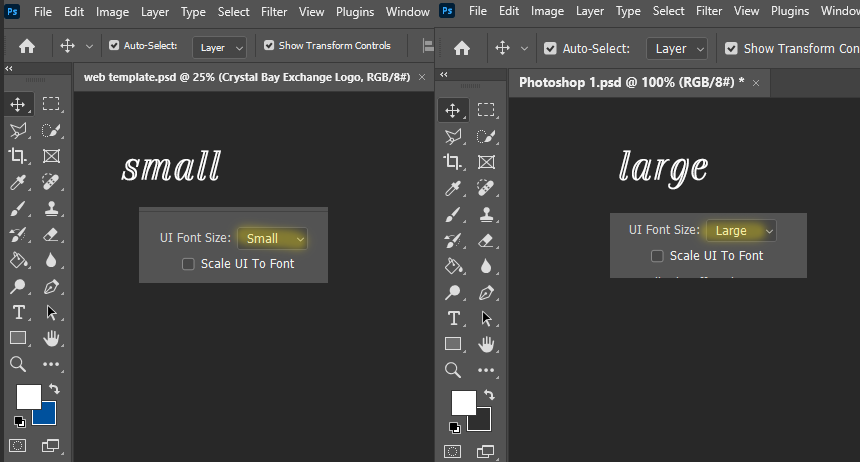Select Paint Bucket tool in left window
The width and height of the screenshot is (860, 462).
point(18,260)
